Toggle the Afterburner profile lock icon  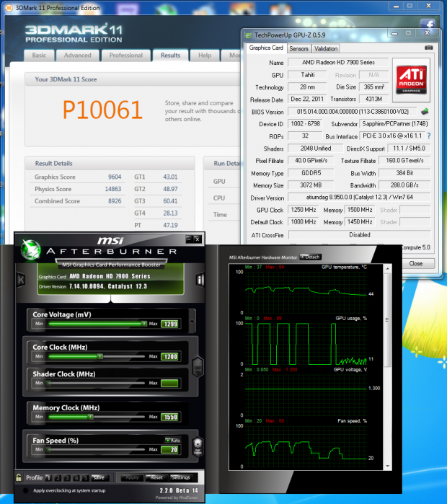click(19, 477)
